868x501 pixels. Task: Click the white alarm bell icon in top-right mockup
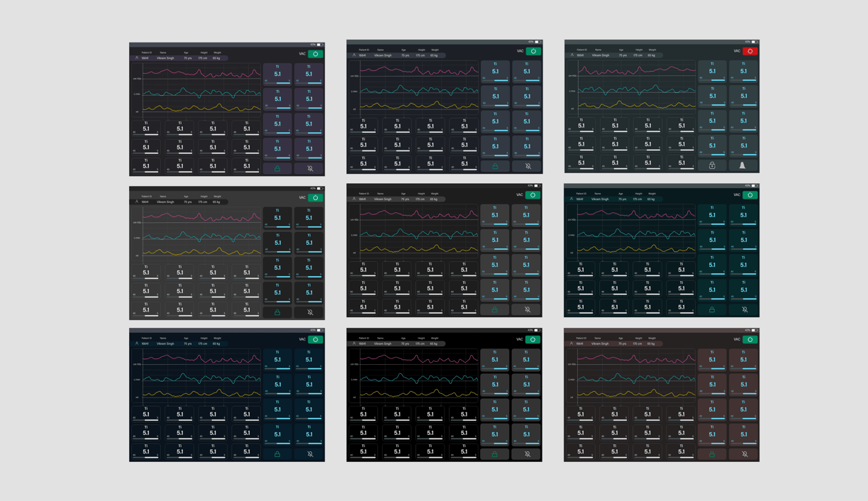tap(742, 165)
